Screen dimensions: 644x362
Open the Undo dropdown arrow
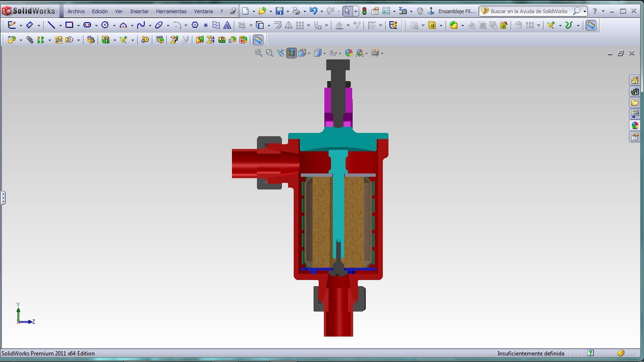[x=322, y=11]
